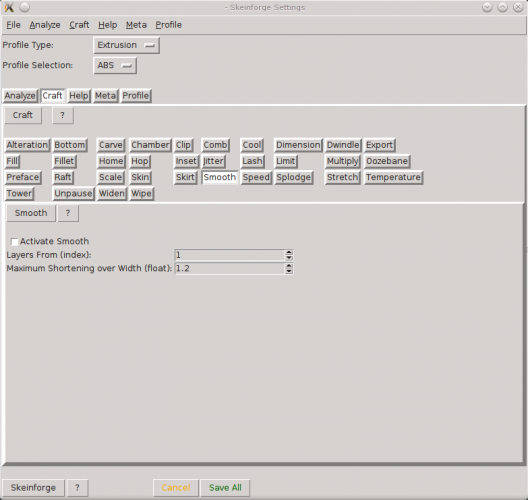528x500 pixels.
Task: Click the Layers From index input field
Action: pyautogui.click(x=230, y=255)
